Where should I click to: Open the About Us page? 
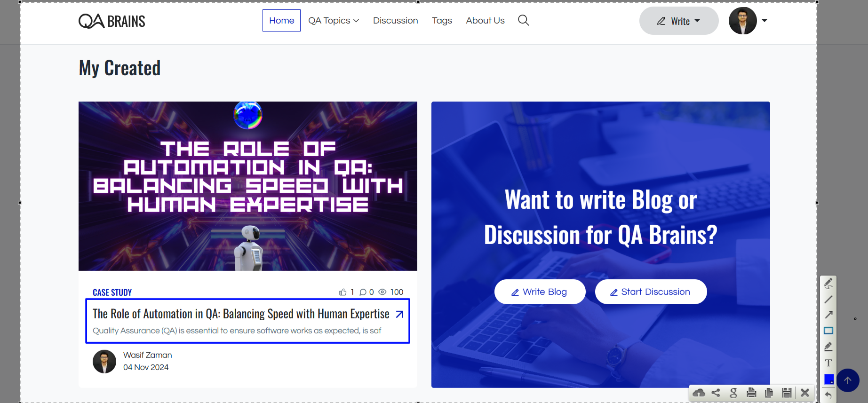click(x=485, y=21)
